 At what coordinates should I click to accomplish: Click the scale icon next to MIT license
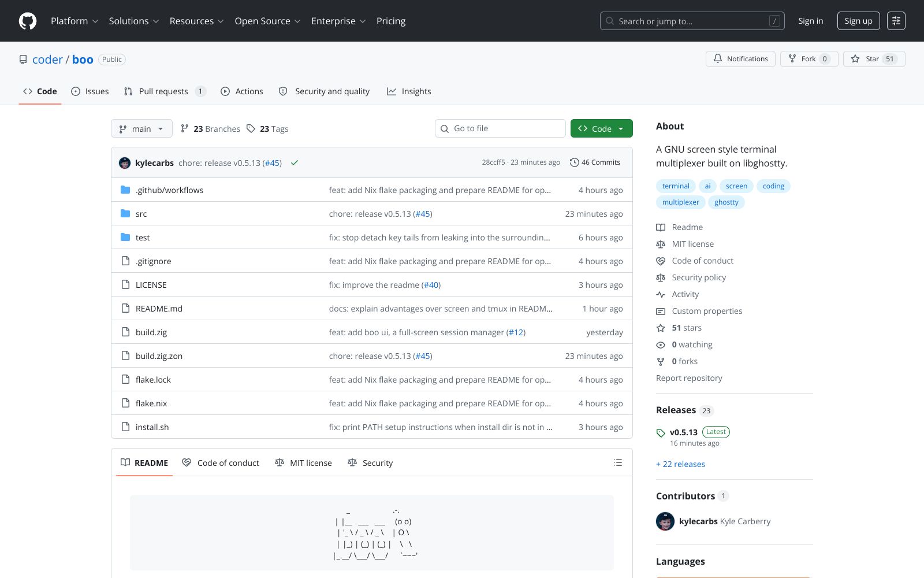[661, 244]
